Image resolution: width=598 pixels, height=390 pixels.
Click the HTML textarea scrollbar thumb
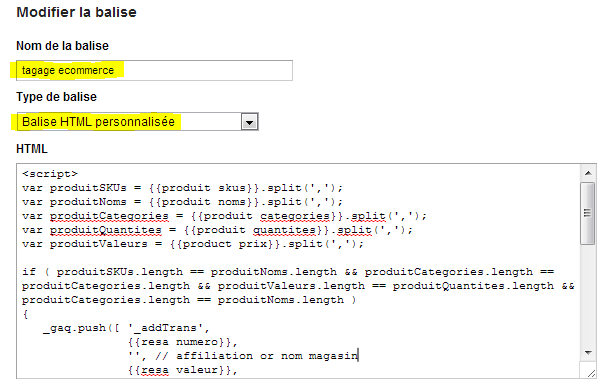tap(588, 213)
